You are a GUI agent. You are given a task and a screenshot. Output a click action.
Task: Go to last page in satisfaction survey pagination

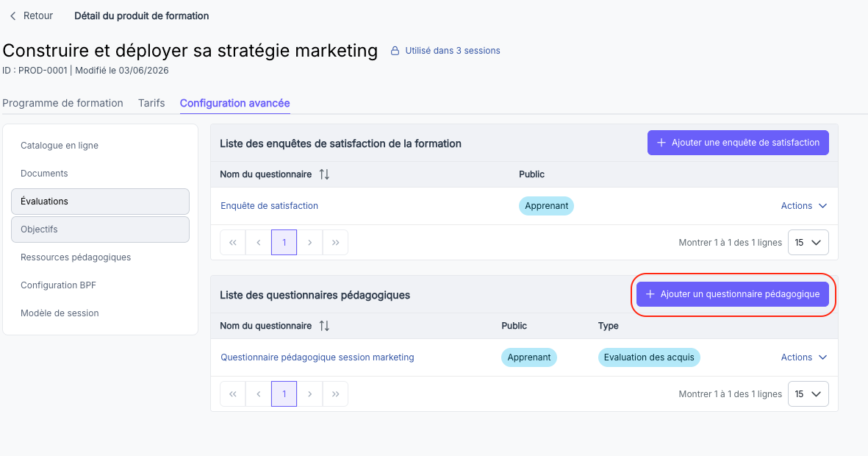click(335, 243)
